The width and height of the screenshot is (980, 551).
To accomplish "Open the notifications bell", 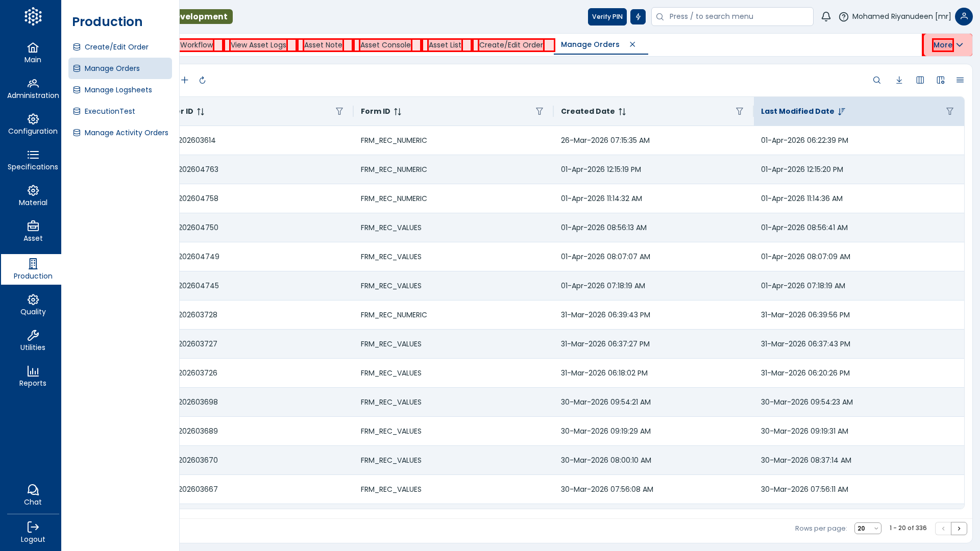I will coord(826,16).
